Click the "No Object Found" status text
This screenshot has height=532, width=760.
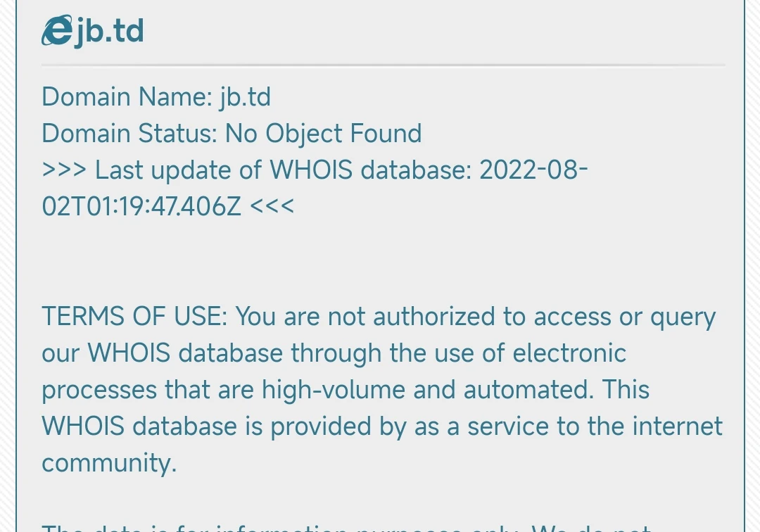coord(323,133)
